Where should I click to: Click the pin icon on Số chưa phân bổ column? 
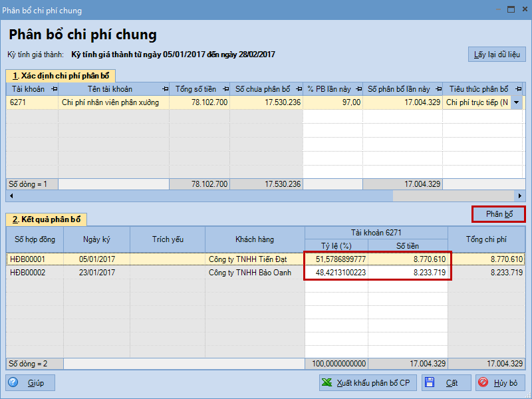pyautogui.click(x=298, y=89)
